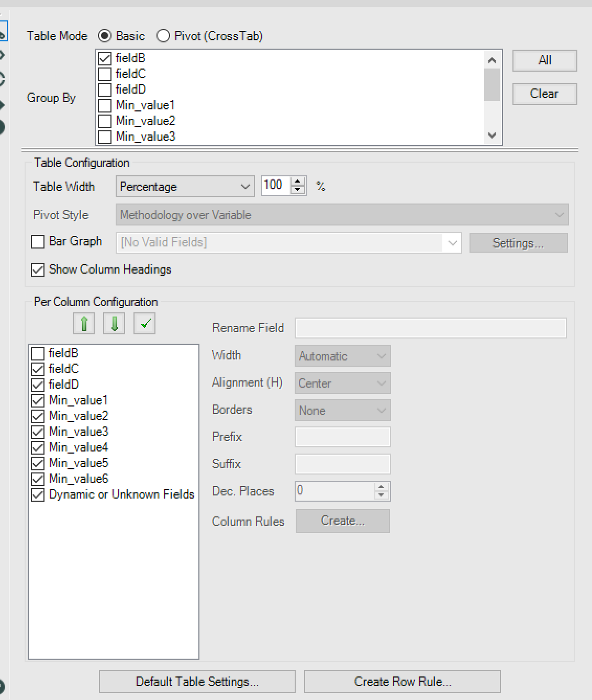Open Default Table Settings

(x=197, y=682)
